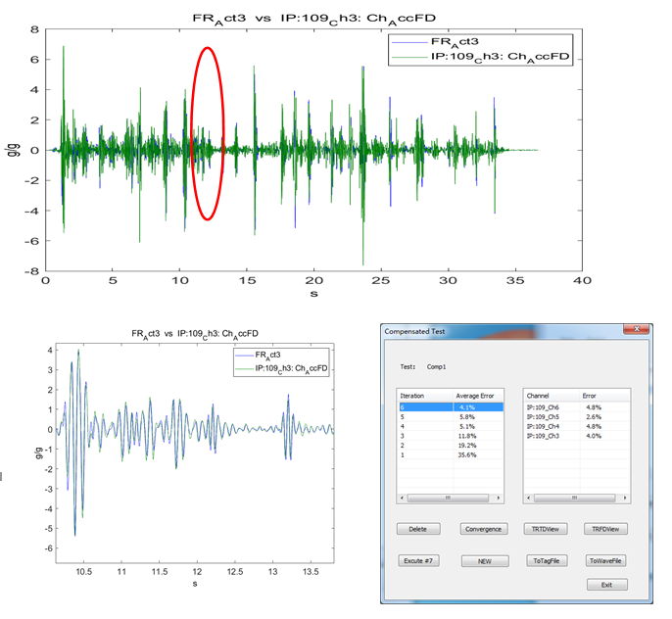Export using the ToWaveFile button
Viewport: 672px width, 619px height.
[605, 561]
